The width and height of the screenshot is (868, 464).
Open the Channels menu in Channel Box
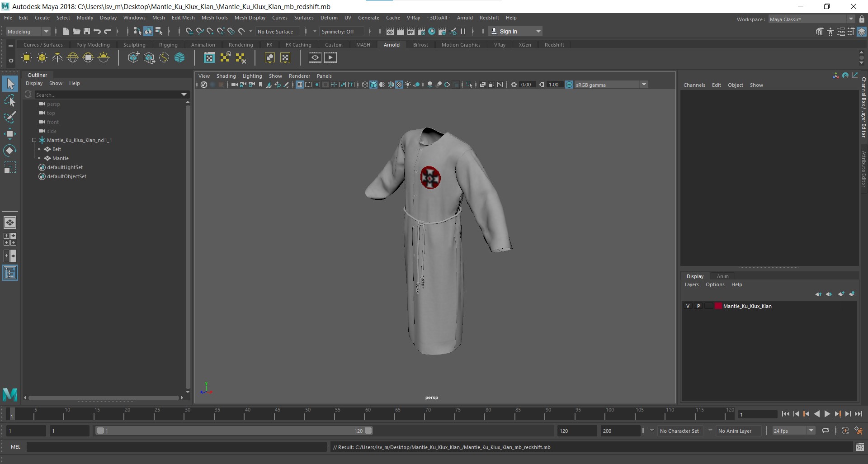(694, 85)
